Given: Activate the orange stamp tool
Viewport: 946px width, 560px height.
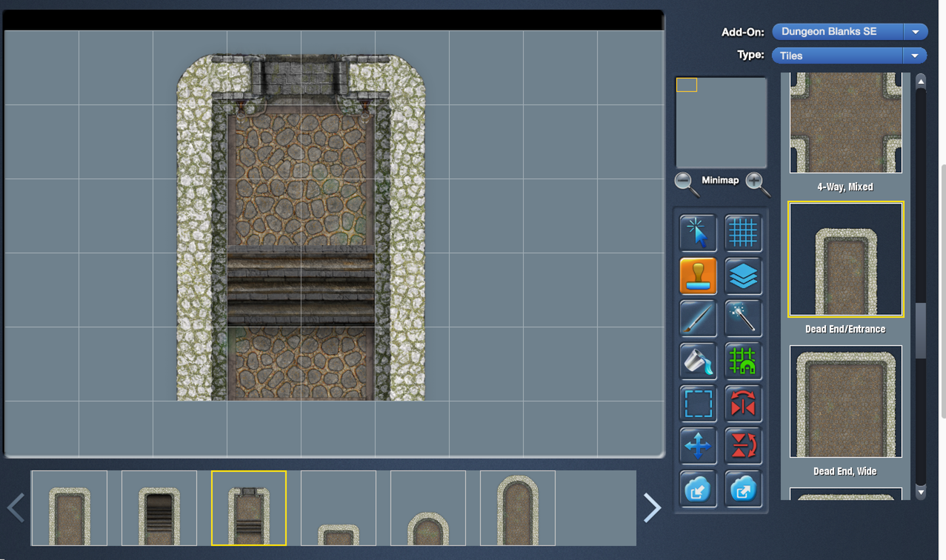Looking at the screenshot, I should (698, 276).
